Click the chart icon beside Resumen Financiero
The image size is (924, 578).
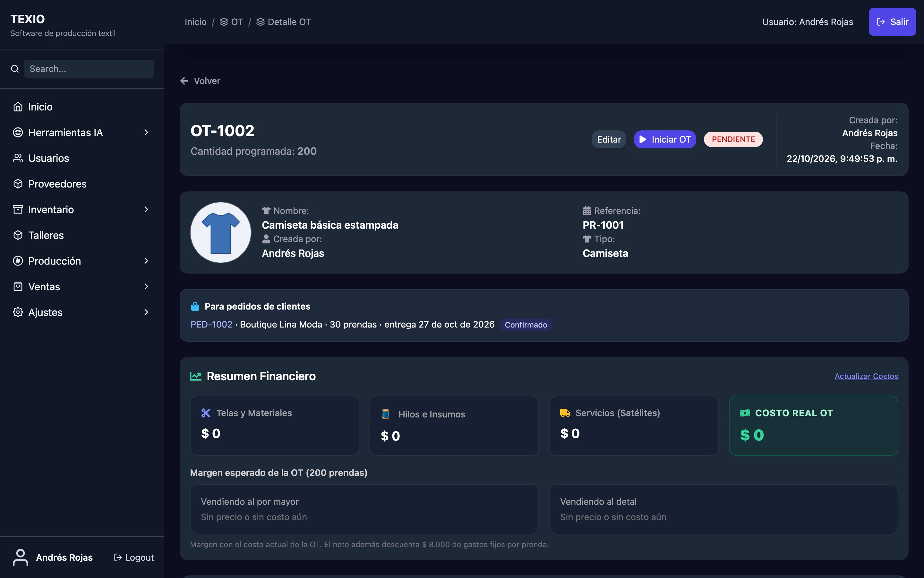coord(195,376)
